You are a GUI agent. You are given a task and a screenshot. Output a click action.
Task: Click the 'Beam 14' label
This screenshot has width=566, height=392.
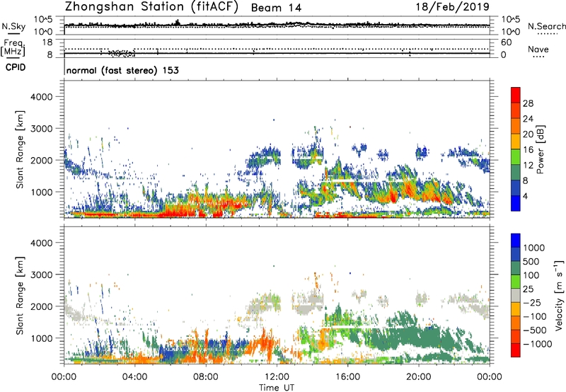coord(276,8)
